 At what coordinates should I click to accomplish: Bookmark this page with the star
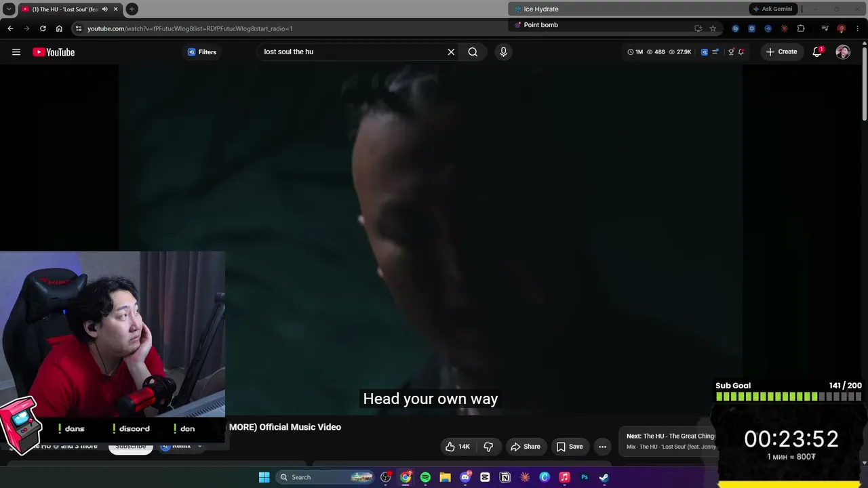coord(713,28)
